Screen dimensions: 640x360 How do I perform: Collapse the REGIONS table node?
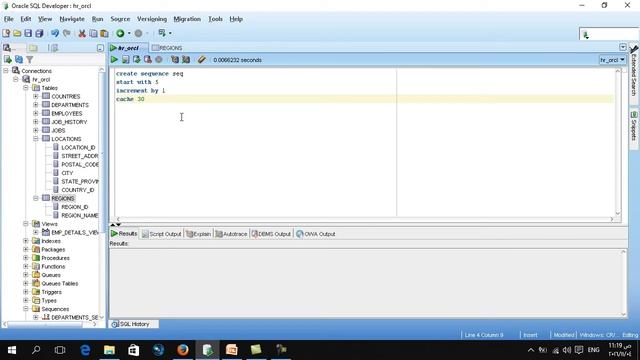(36, 198)
